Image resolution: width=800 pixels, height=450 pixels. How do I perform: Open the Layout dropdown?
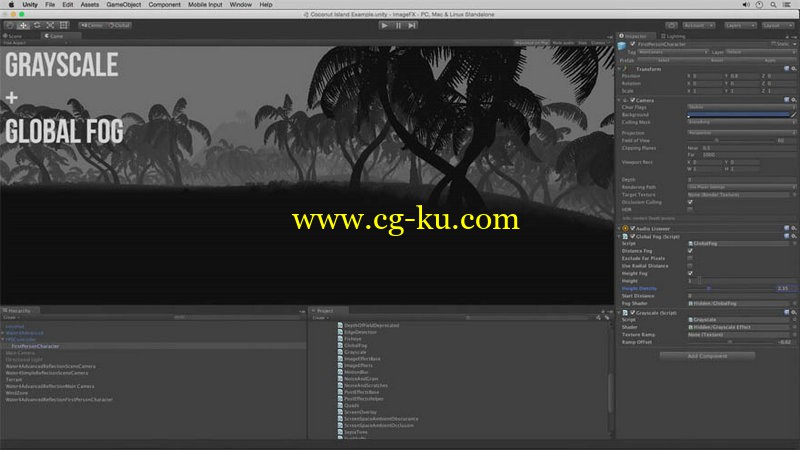pos(778,25)
